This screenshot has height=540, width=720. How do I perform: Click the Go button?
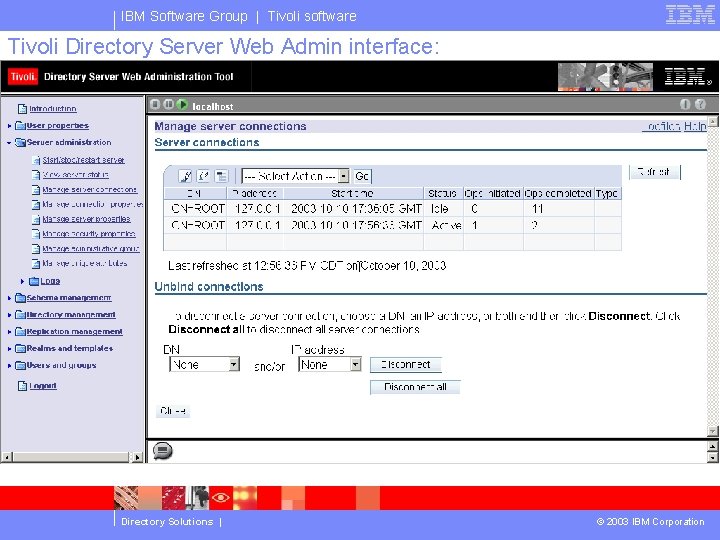pos(362,176)
